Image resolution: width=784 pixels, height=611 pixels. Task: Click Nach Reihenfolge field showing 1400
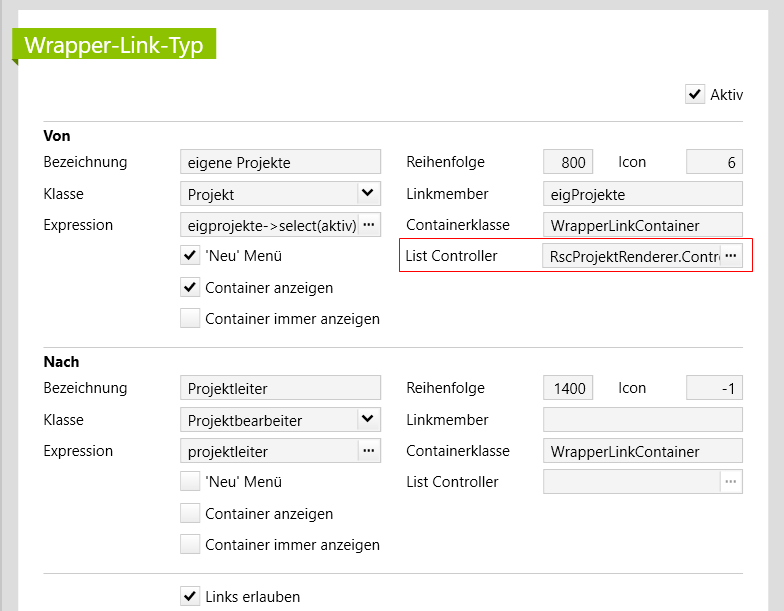tap(567, 388)
